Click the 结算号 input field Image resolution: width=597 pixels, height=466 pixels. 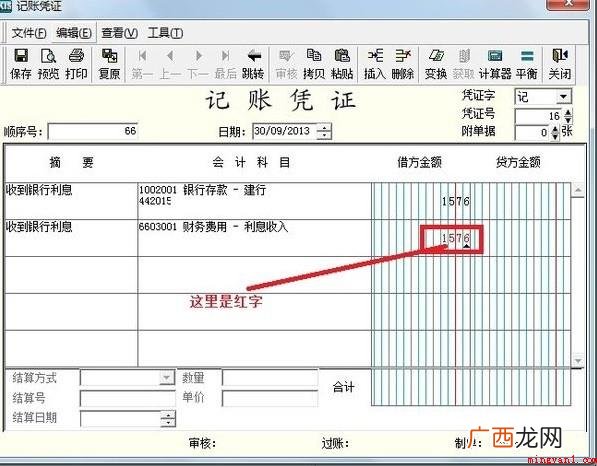pos(128,399)
